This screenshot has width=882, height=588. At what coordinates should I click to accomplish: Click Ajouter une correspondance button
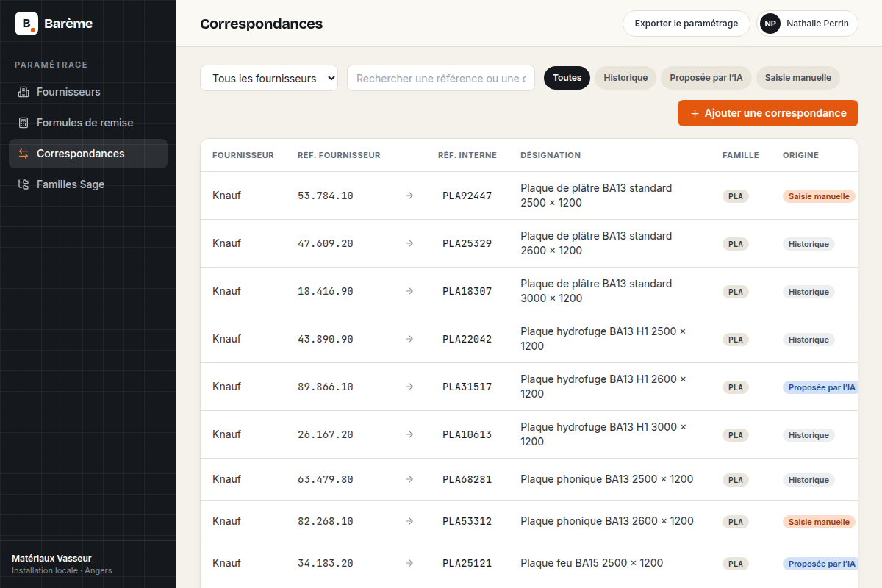[x=768, y=113]
